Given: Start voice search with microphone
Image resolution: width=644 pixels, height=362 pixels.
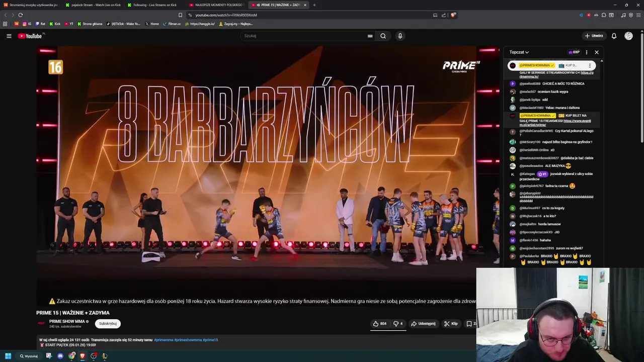Looking at the screenshot, I should 400,36.
